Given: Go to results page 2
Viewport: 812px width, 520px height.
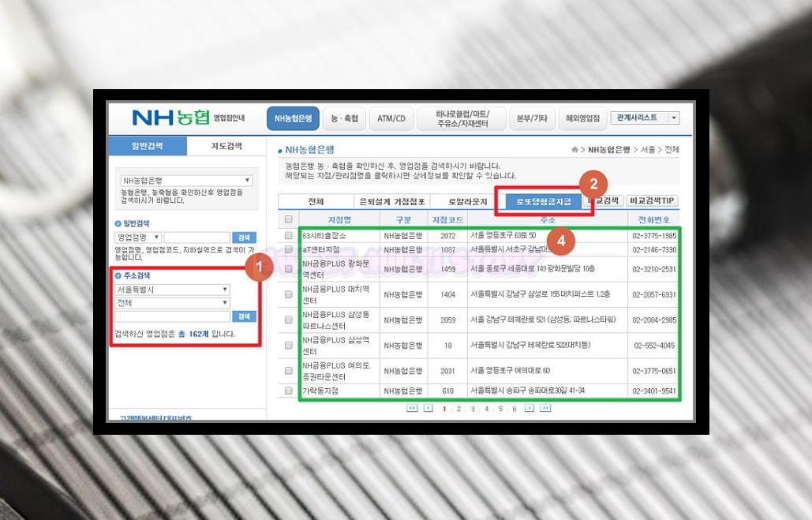Looking at the screenshot, I should [x=458, y=409].
